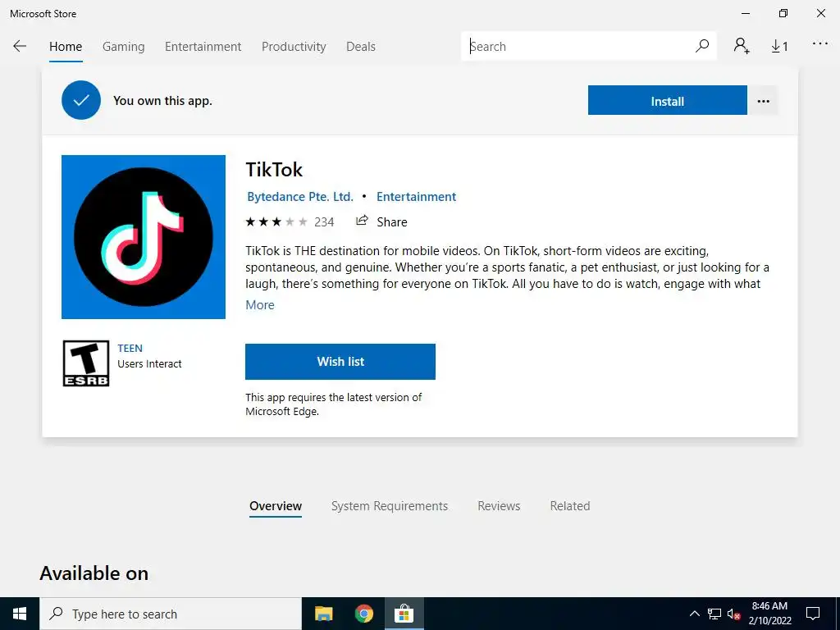
Task: Switch to the Productivity tab
Action: (294, 47)
